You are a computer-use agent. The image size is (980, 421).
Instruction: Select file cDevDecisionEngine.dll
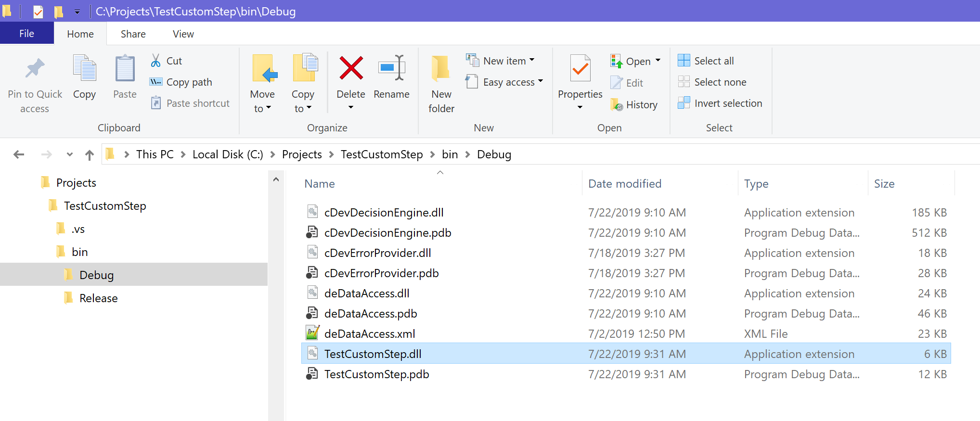click(x=384, y=213)
